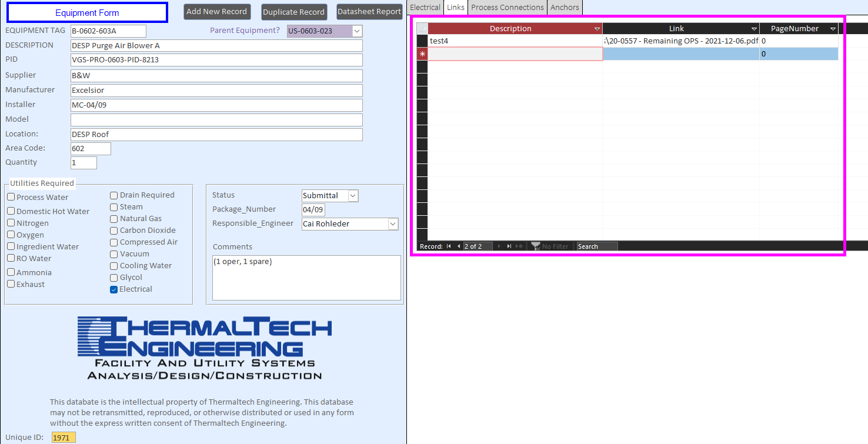Image resolution: width=868 pixels, height=444 pixels.
Task: Click the PID input field
Action: 216,60
